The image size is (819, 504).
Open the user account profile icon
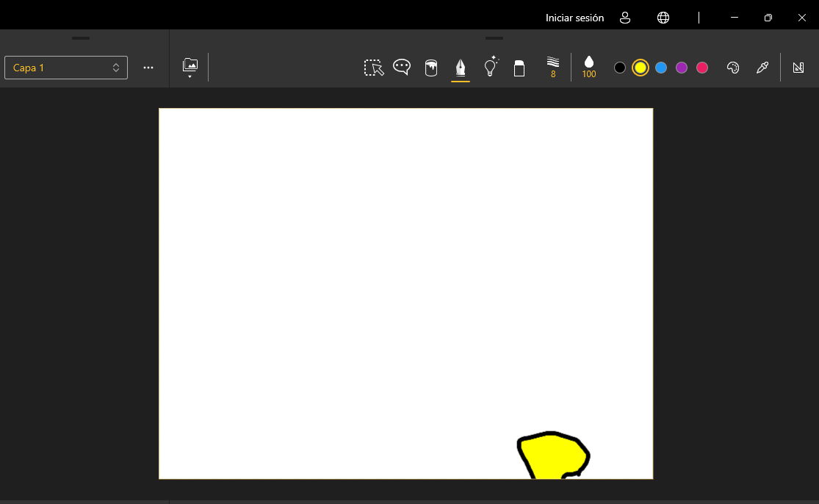[x=624, y=18]
